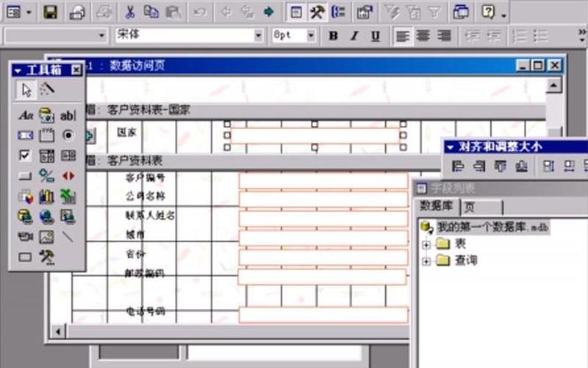Select 我的第一个数据库.mdb tree root
The height and width of the screenshot is (368, 588).
tap(492, 227)
